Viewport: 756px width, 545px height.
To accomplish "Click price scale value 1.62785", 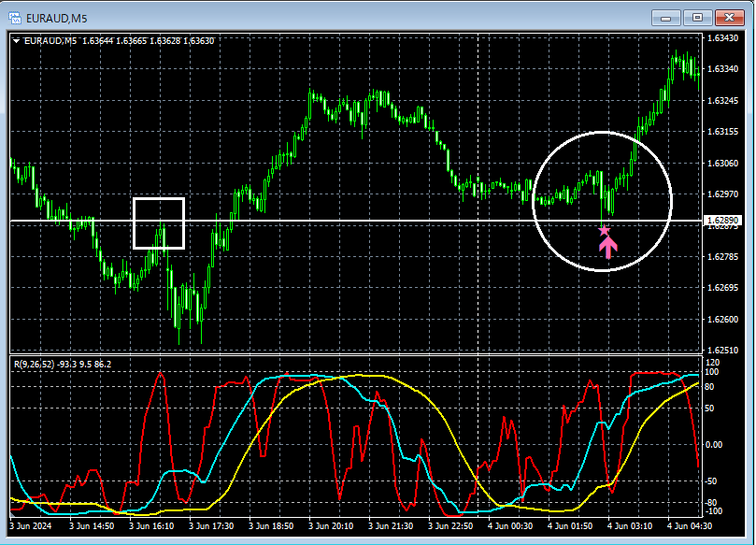I will tap(722, 256).
